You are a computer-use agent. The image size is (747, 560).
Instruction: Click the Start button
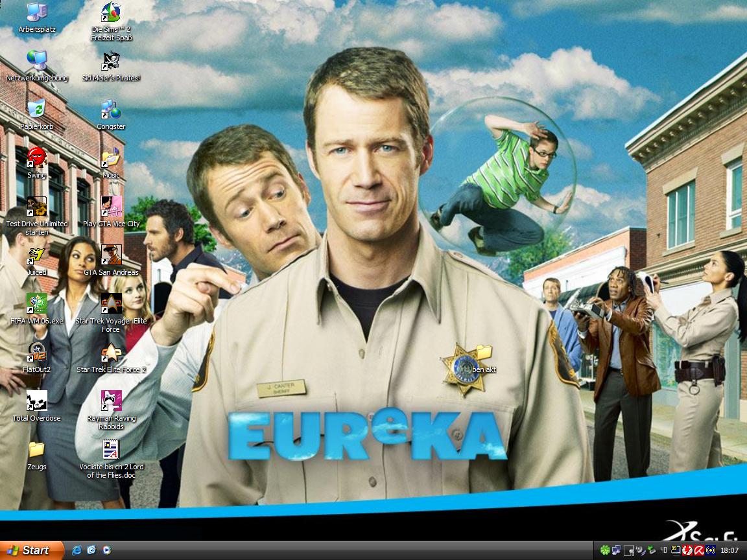click(31, 550)
